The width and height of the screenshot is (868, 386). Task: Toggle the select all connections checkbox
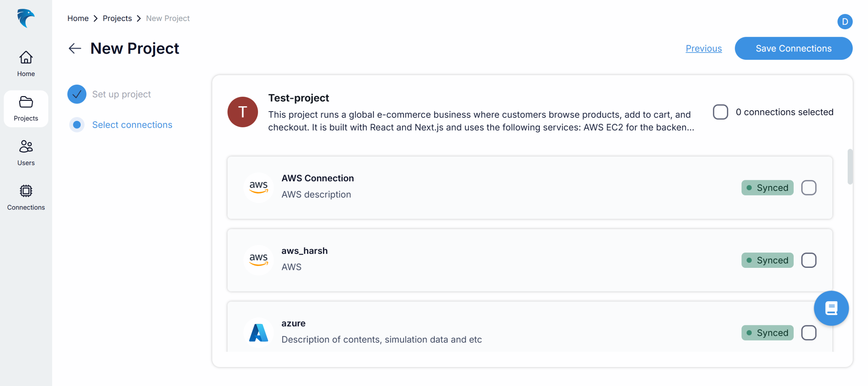pos(720,112)
